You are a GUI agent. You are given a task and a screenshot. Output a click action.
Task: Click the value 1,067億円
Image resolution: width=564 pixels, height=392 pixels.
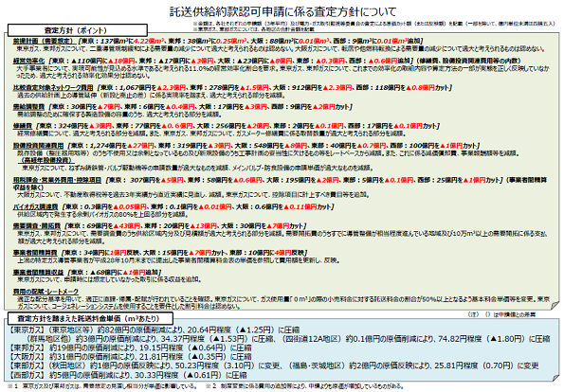coord(136,87)
